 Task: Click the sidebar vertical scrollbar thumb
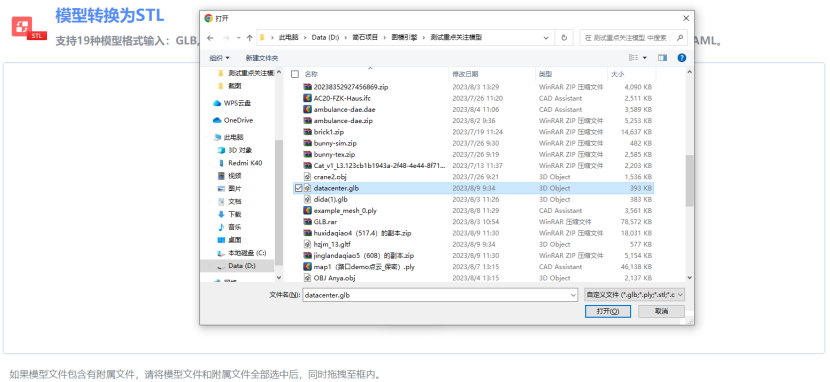point(279,203)
